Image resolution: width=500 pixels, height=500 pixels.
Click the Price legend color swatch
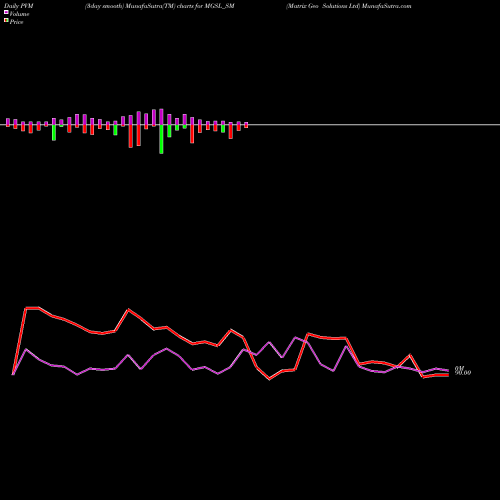(6, 21)
